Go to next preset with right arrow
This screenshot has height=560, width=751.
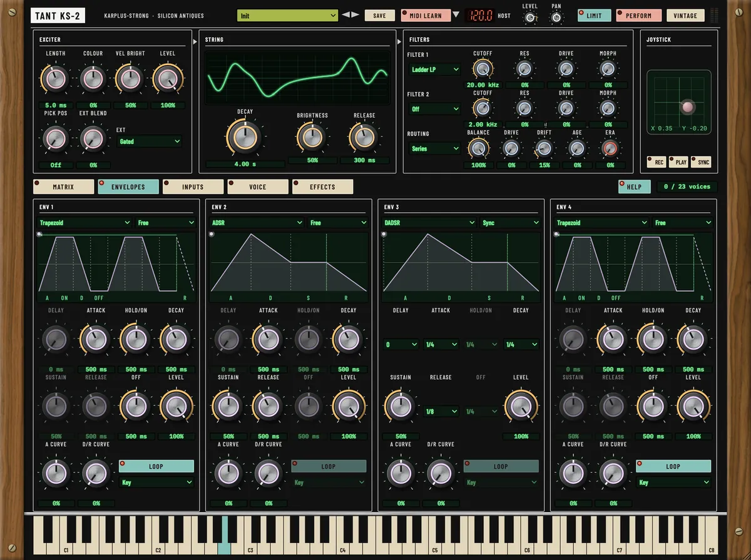(355, 15)
